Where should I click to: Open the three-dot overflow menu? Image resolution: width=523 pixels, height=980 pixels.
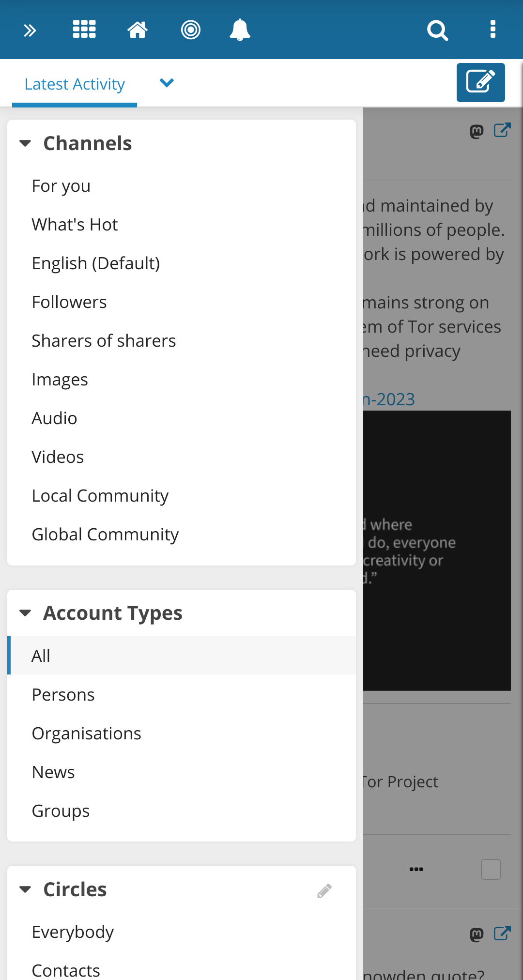pos(493,30)
